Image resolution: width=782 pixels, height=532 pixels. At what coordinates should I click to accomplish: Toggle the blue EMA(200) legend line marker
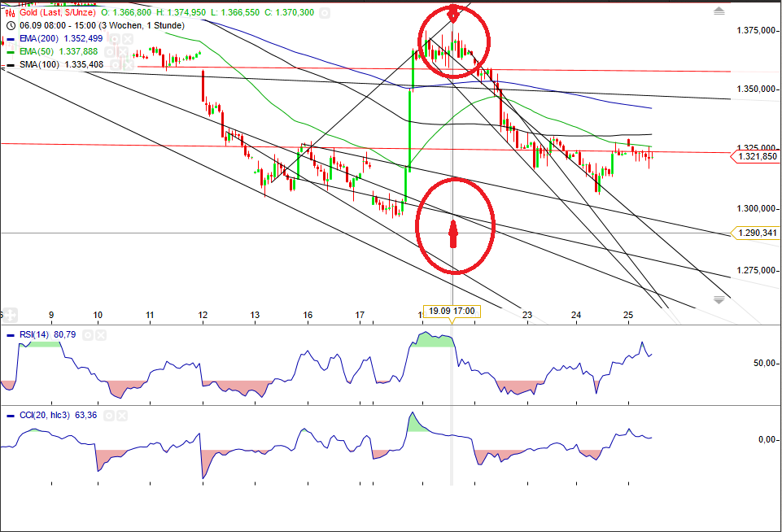click(11, 38)
